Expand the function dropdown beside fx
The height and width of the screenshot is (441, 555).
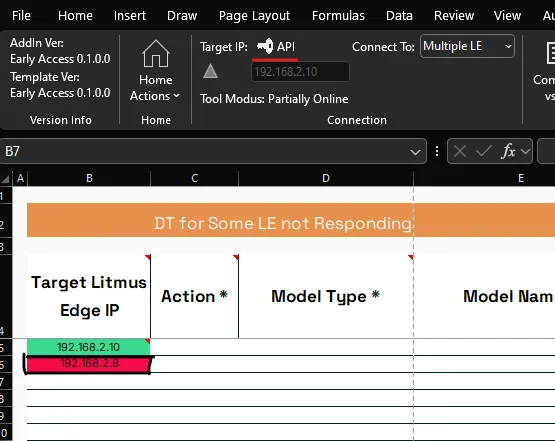[526, 151]
